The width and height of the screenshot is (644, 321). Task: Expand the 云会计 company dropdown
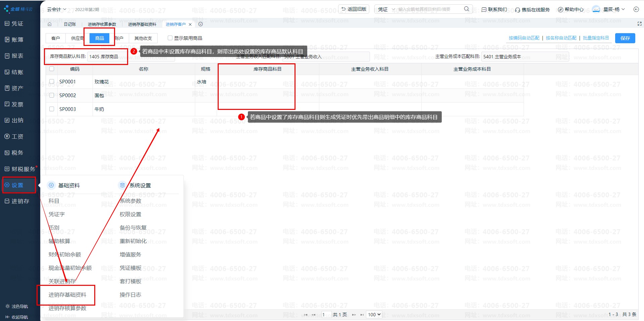point(56,9)
